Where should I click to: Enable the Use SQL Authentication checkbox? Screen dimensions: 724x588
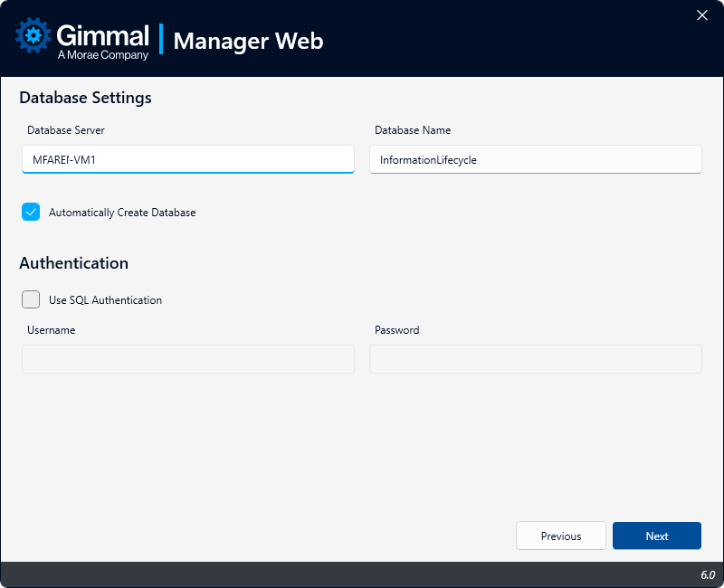tap(31, 299)
